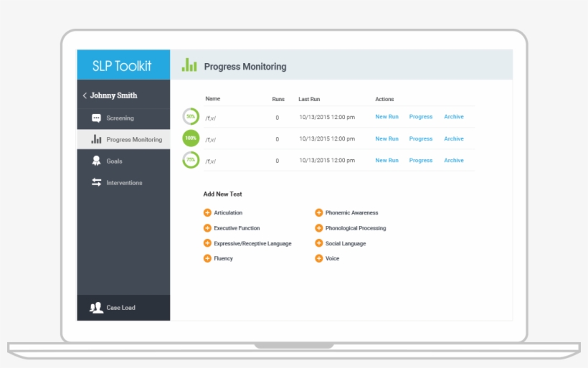Screen dimensions: 588x368
Task: Click the plus icon beside Expressive/Receptive Language
Action: [207, 243]
